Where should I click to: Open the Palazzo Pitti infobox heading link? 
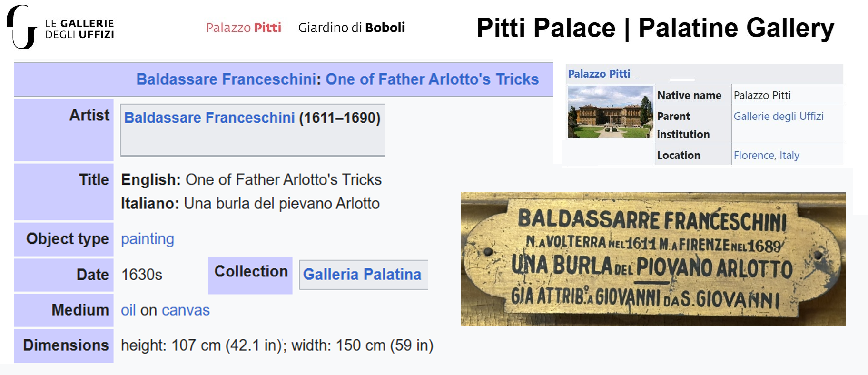tap(599, 74)
